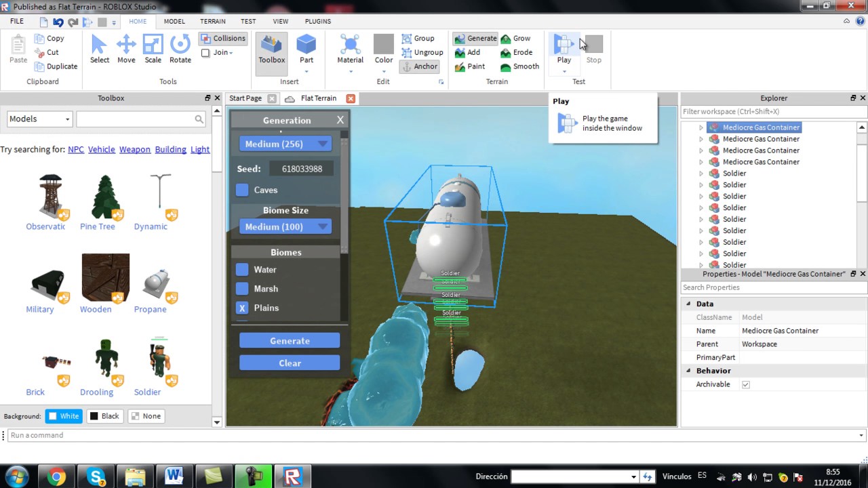
Task: Switch to the TERRAIN ribbon tab
Action: [x=213, y=21]
